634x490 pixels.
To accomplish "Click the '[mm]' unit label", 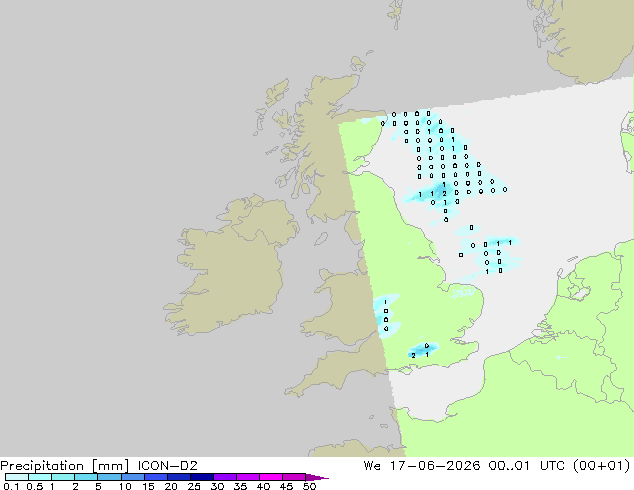I will [x=110, y=466].
